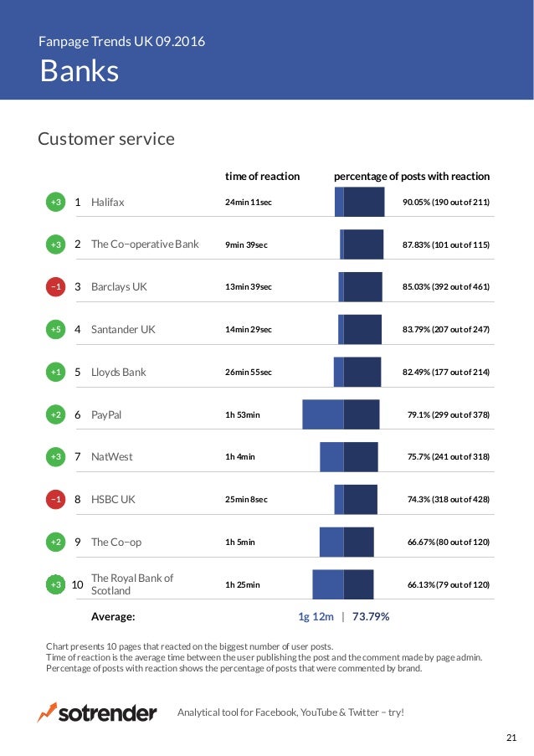The height and width of the screenshot is (756, 534).
Task: Click the green +1 badge beside Lloyds Bank
Action: point(56,373)
